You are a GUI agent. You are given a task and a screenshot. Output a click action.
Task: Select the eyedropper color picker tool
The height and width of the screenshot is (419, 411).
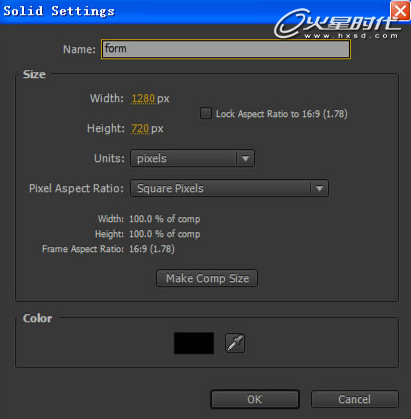(x=235, y=343)
